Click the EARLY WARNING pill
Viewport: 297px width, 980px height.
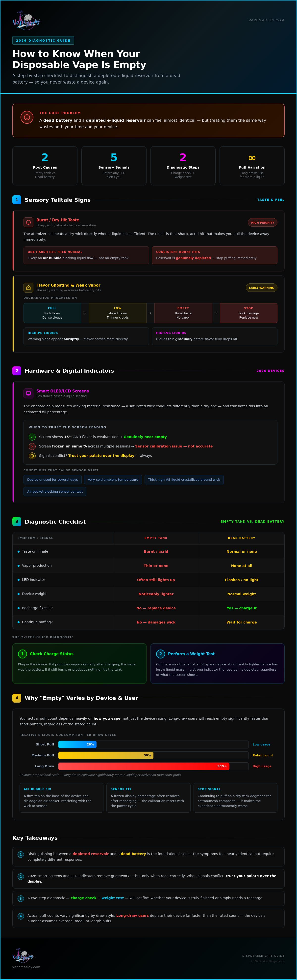(x=261, y=288)
